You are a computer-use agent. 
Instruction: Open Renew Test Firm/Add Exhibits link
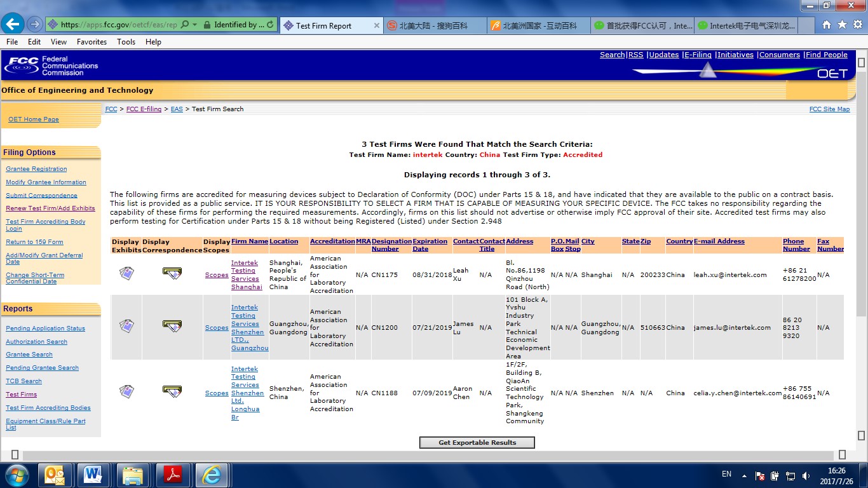pyautogui.click(x=50, y=208)
